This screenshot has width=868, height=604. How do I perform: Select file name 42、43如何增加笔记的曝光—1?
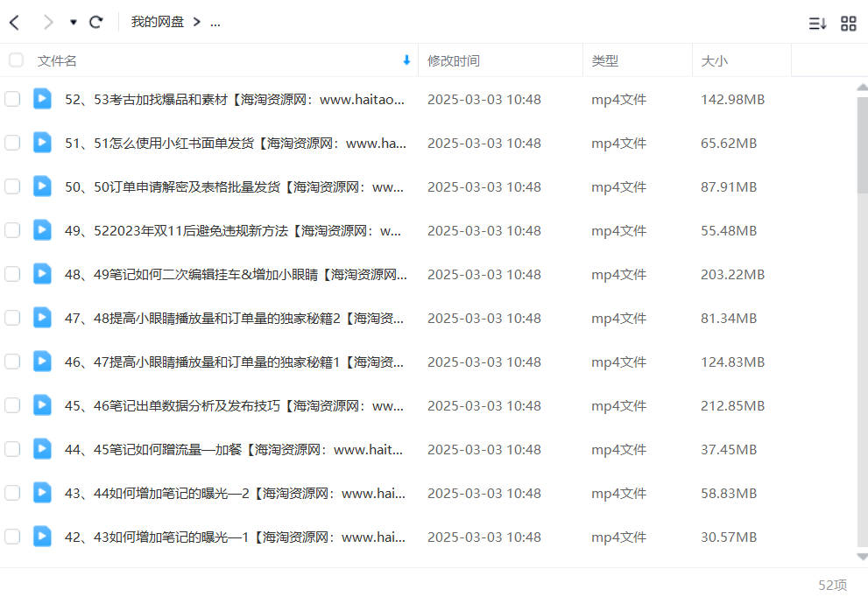235,537
